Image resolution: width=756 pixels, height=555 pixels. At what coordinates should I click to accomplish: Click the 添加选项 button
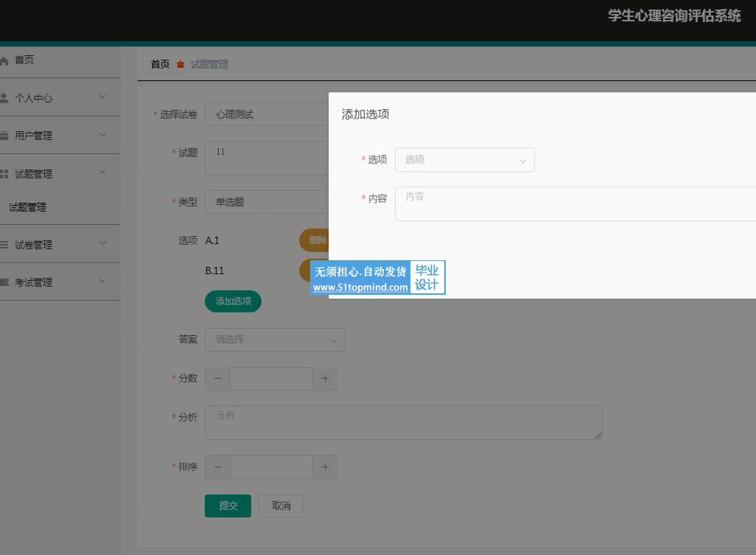coord(233,301)
